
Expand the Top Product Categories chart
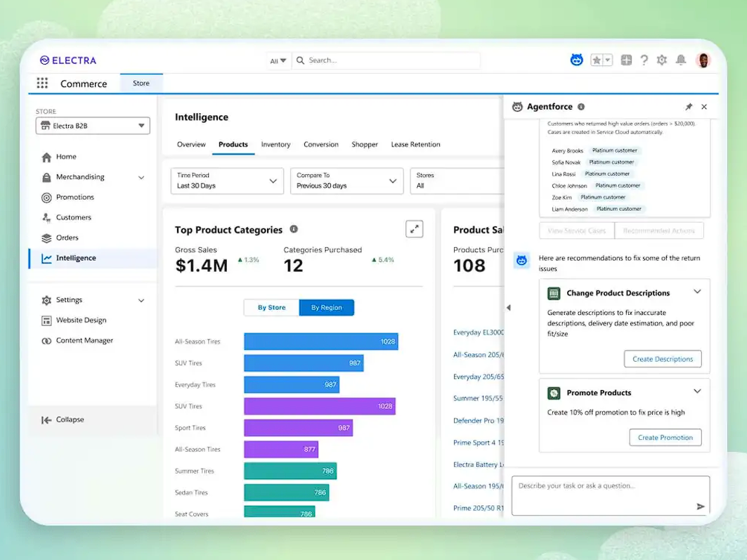pos(414,229)
